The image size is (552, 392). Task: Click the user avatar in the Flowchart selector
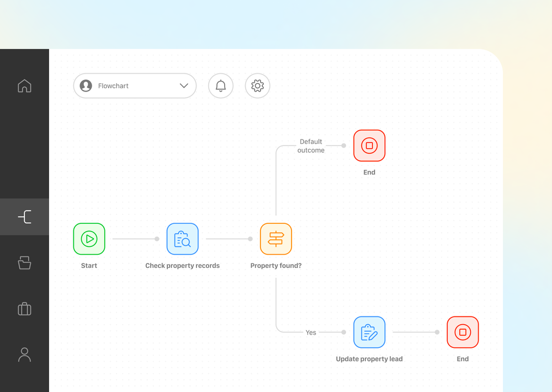point(86,86)
